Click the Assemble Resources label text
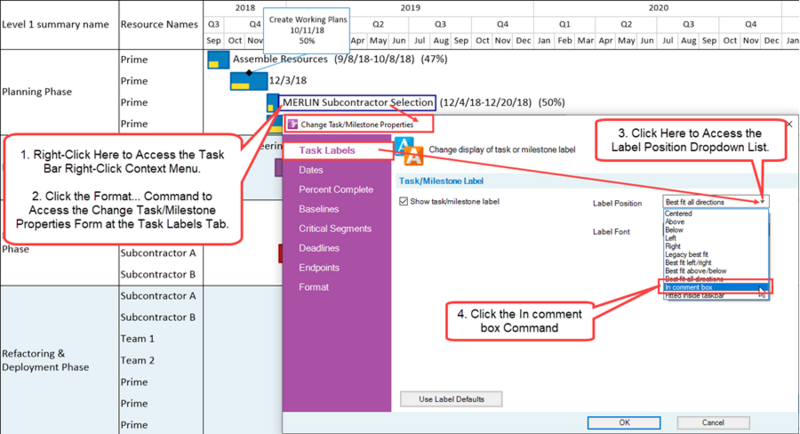The height and width of the screenshot is (434, 800). point(280,59)
